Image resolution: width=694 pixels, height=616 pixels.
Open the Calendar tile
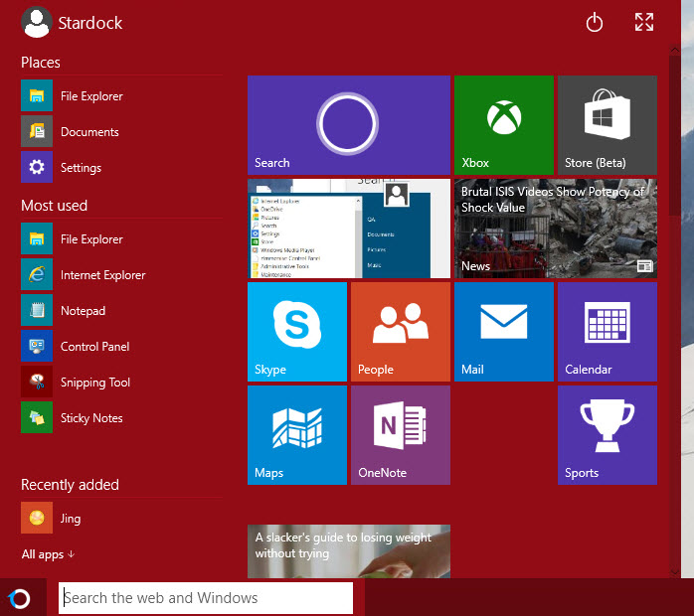coord(607,332)
